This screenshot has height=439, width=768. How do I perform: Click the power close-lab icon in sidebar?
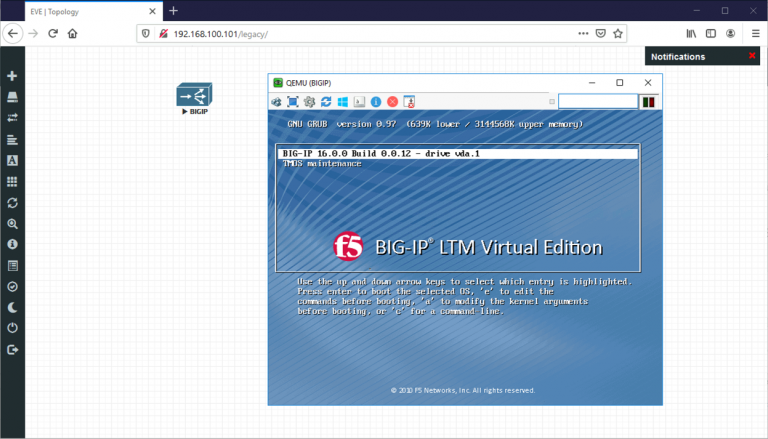pos(12,328)
